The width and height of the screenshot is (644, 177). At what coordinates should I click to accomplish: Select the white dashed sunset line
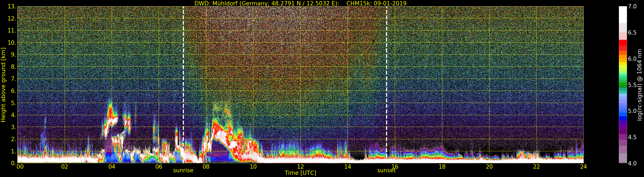386,85
